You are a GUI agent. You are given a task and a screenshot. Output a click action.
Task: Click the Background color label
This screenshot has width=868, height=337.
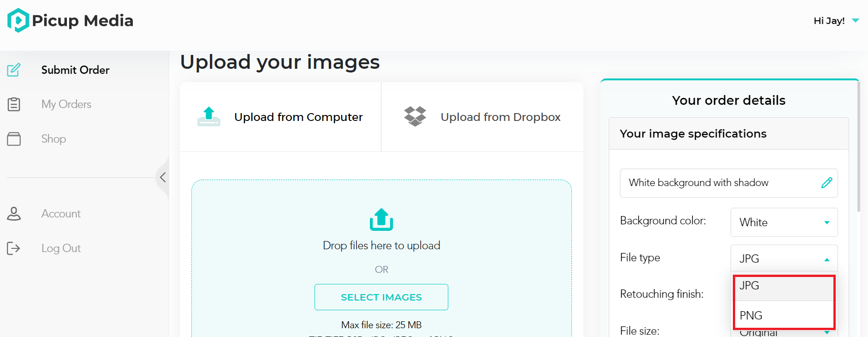pyautogui.click(x=663, y=221)
